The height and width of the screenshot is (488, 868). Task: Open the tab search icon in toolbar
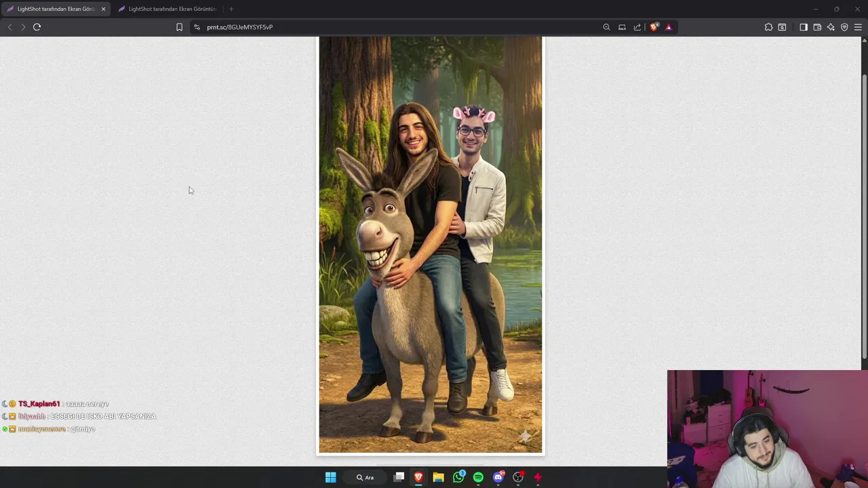(782, 27)
